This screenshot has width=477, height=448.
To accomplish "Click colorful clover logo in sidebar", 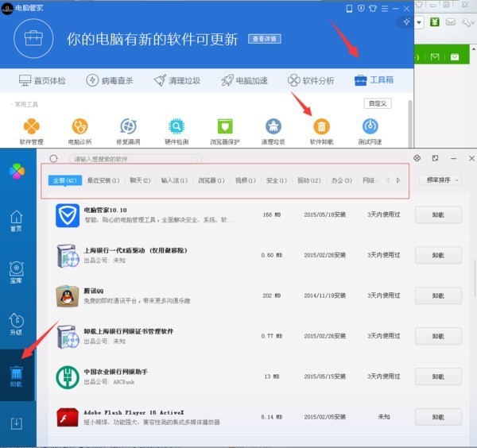I will click(x=17, y=171).
